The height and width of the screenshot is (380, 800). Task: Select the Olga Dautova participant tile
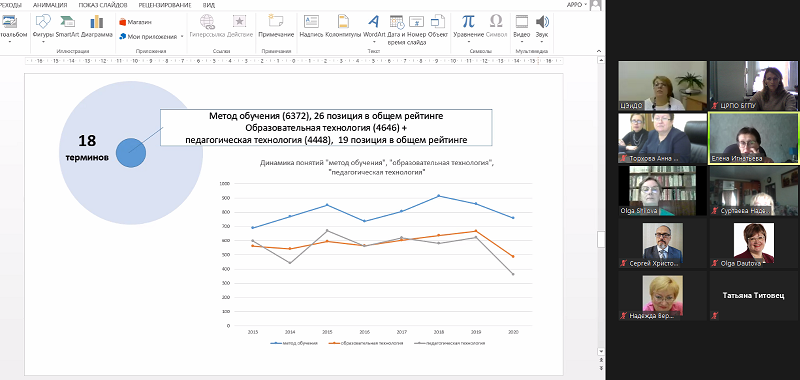point(753,244)
